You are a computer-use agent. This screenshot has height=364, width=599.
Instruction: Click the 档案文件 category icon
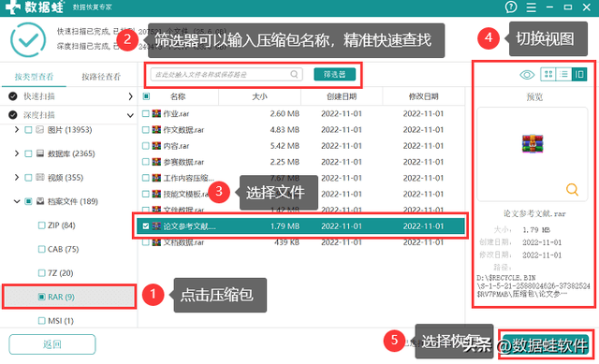pos(39,201)
